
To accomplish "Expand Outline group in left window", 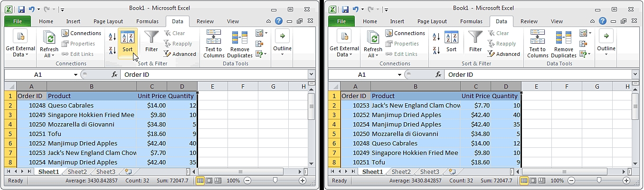I will point(282,44).
